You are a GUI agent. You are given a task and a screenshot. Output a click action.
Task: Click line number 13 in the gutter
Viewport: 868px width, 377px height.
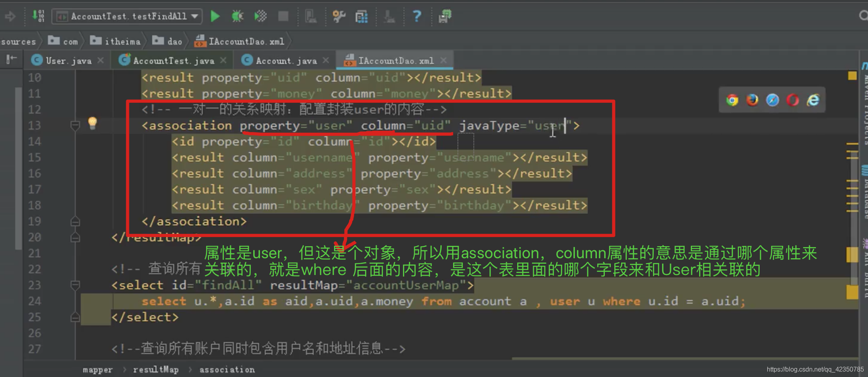click(x=35, y=126)
